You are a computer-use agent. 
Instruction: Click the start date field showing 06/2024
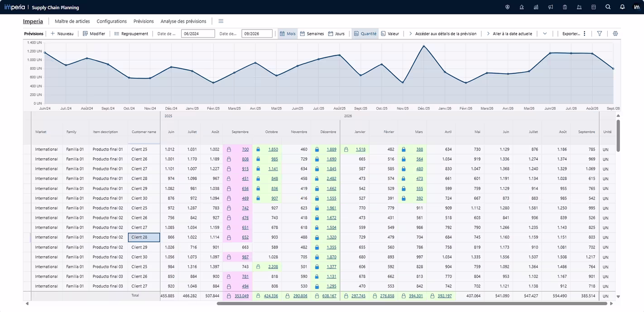click(x=197, y=34)
